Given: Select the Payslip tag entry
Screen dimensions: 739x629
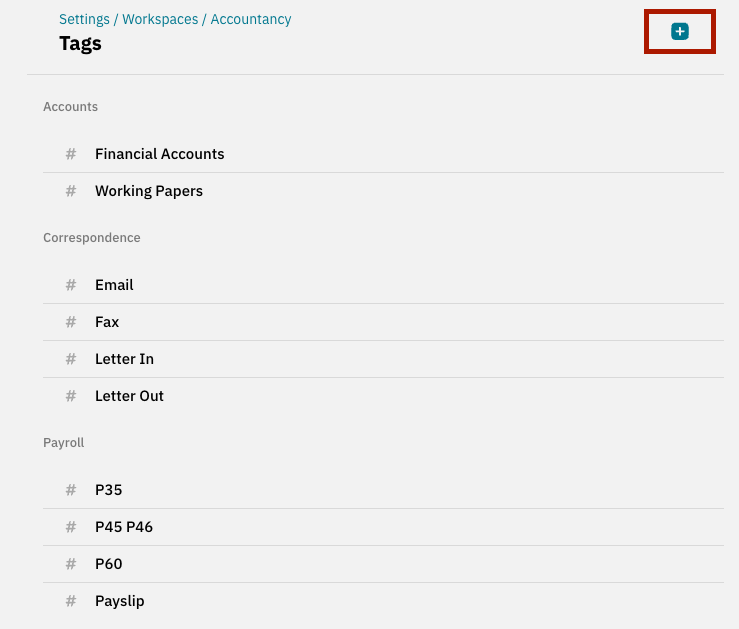Looking at the screenshot, I should click(x=383, y=601).
